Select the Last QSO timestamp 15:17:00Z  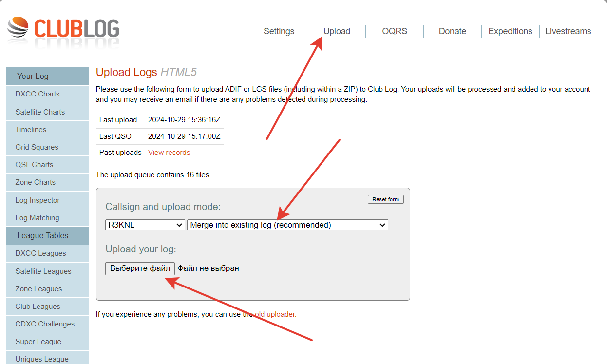pyautogui.click(x=184, y=136)
